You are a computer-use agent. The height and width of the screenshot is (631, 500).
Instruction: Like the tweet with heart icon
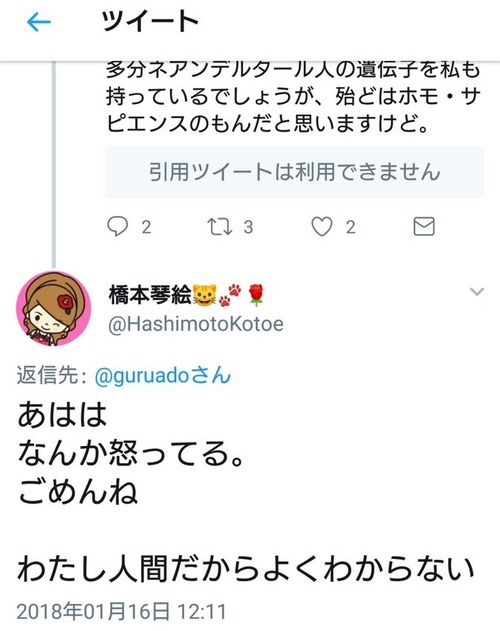click(x=322, y=227)
